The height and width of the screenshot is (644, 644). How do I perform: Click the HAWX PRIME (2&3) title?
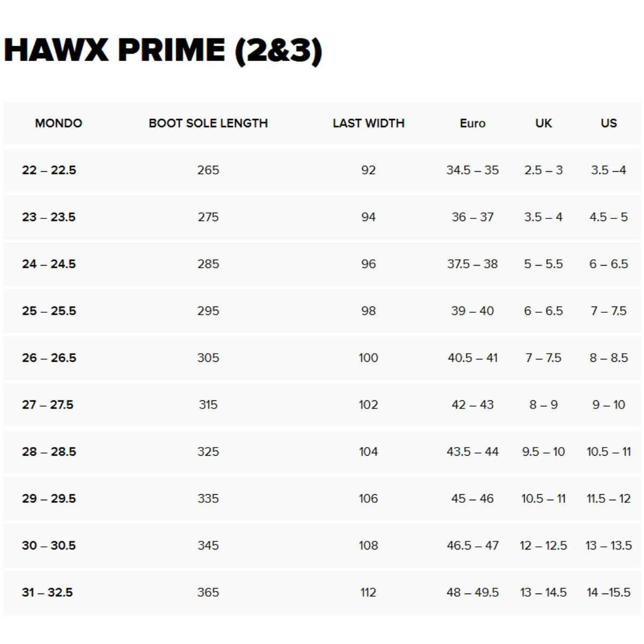(163, 51)
